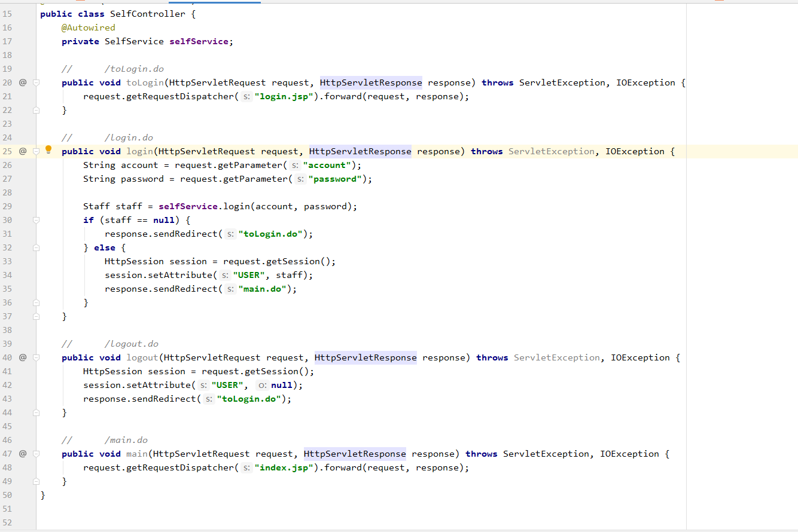Collapse the toLogin method at line 20
The image size is (798, 532).
(x=36, y=82)
